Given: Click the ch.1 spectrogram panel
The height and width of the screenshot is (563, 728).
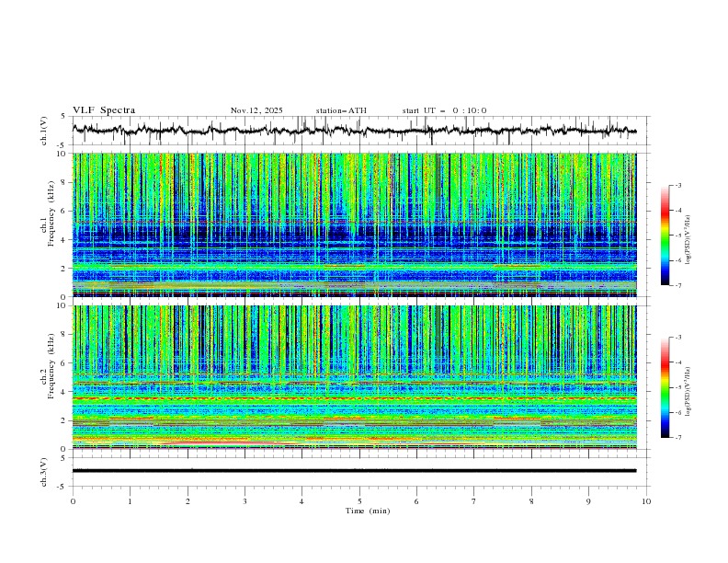Looking at the screenshot, I should 354,224.
